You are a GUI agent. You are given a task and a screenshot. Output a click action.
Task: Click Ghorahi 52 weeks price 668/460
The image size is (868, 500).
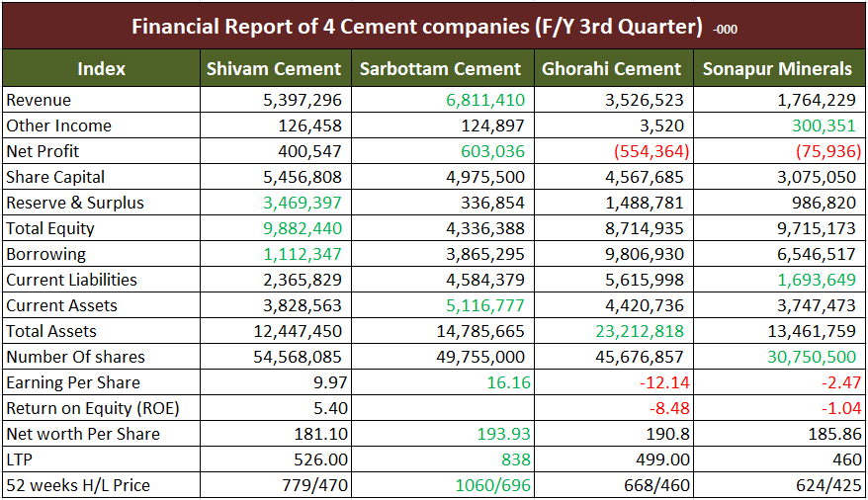(x=657, y=485)
